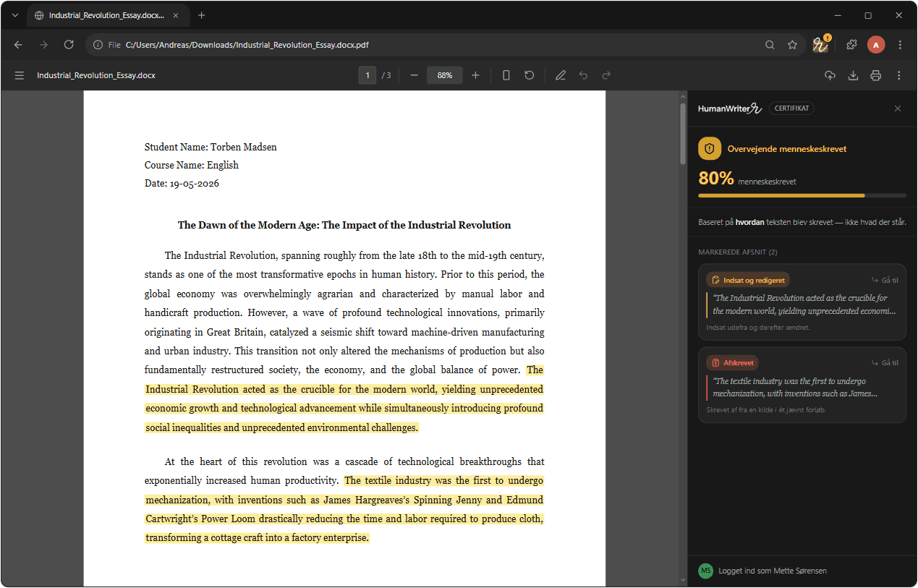Minimize the browser window
Screen dimensions: 918x588
[838, 15]
